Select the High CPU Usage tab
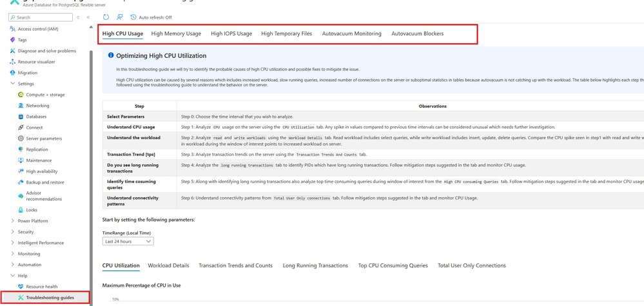 pyautogui.click(x=122, y=33)
